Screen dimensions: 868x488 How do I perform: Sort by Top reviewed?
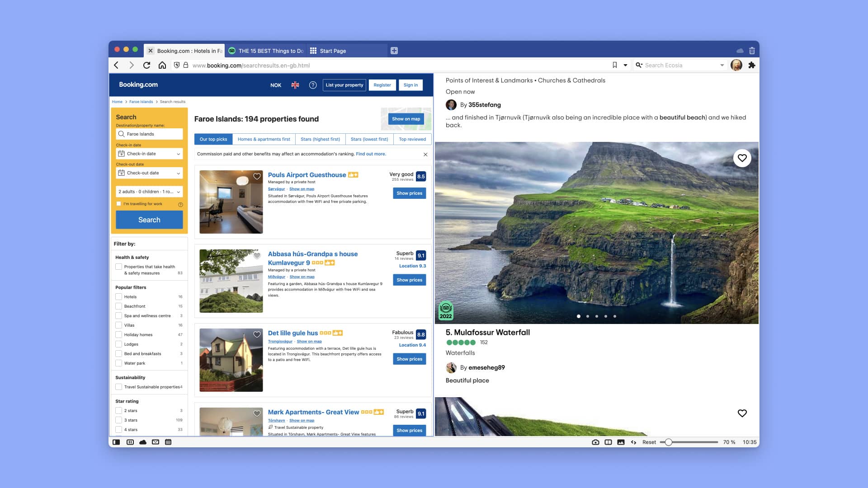pyautogui.click(x=412, y=139)
